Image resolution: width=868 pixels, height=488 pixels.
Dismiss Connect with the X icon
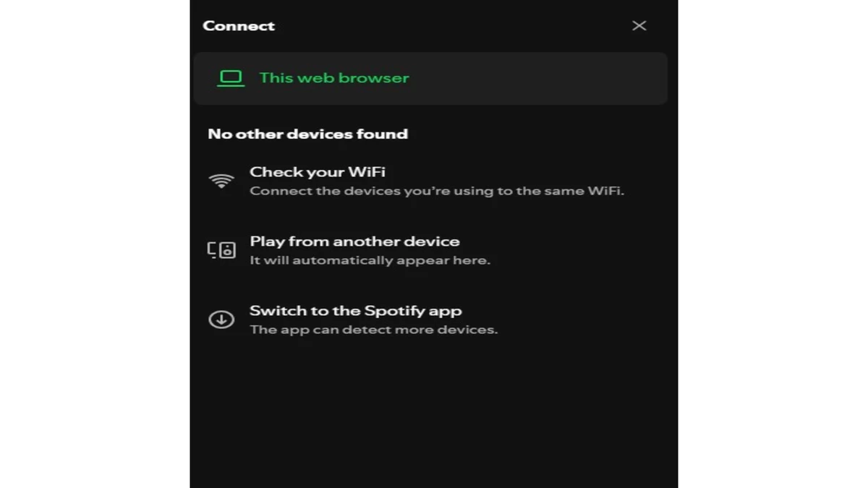tap(639, 25)
